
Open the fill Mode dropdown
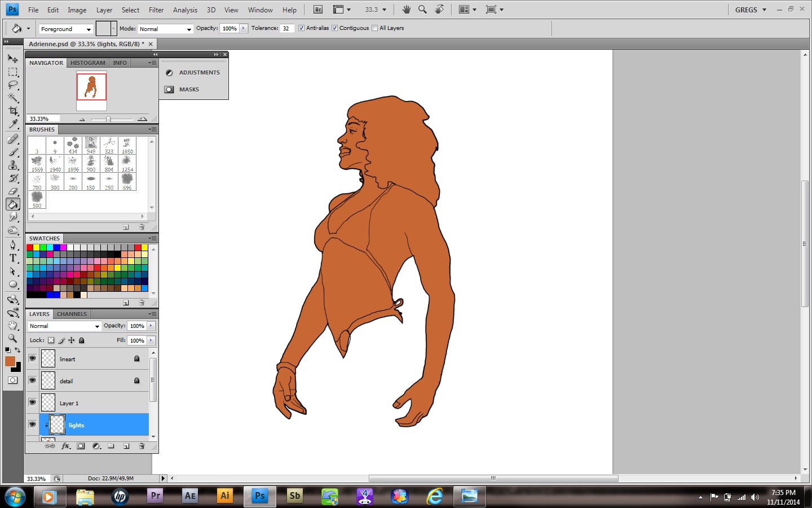click(x=165, y=29)
